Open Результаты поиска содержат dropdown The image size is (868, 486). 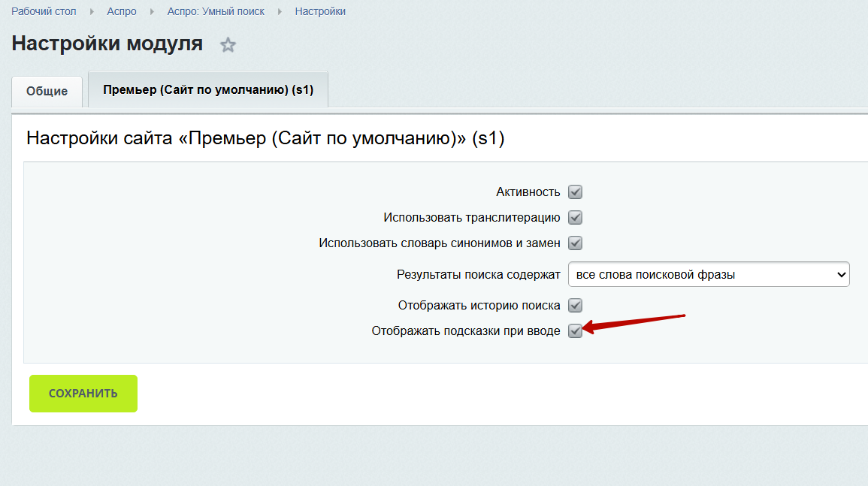(709, 275)
